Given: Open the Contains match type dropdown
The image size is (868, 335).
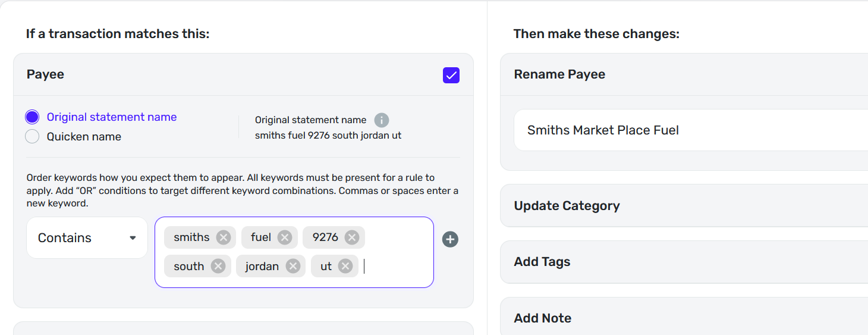Looking at the screenshot, I should (87, 238).
